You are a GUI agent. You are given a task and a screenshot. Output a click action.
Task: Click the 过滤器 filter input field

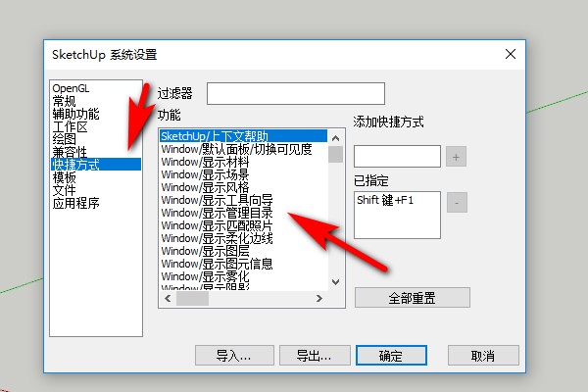[x=296, y=93]
